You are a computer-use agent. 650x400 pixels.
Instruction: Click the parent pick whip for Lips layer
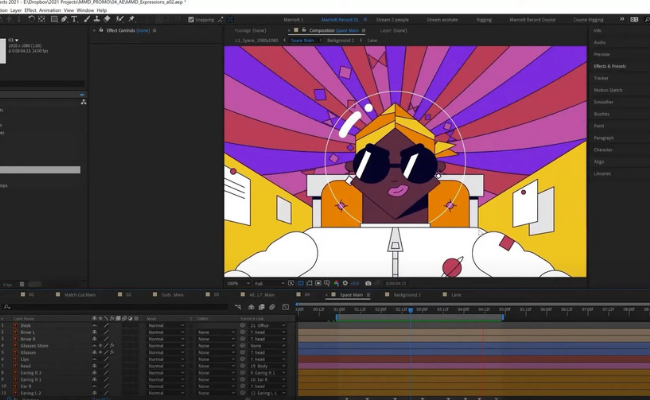click(243, 359)
